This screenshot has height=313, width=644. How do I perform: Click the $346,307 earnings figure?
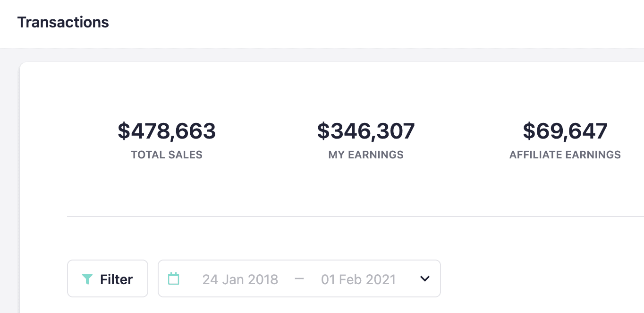[x=366, y=131]
